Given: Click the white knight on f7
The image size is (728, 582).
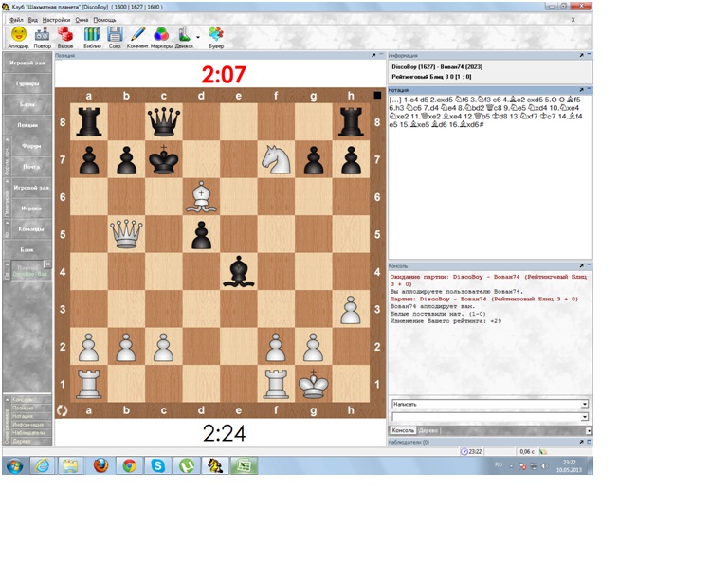Looking at the screenshot, I should [276, 159].
